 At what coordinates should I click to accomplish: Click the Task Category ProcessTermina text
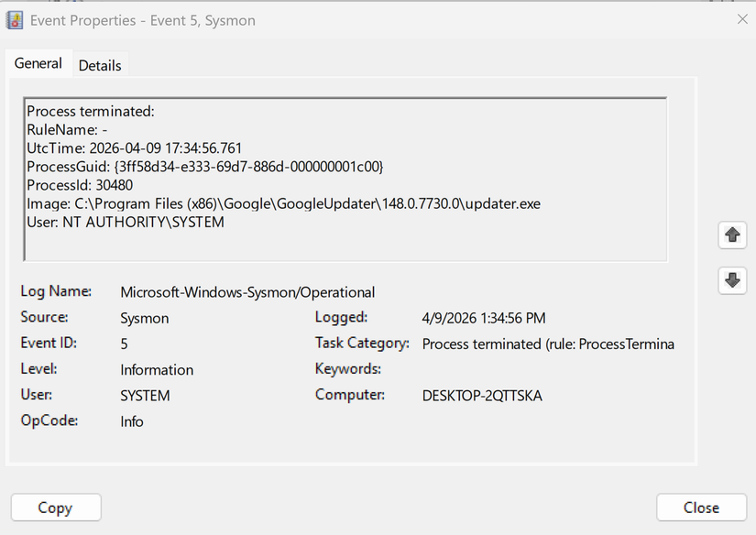pos(550,344)
